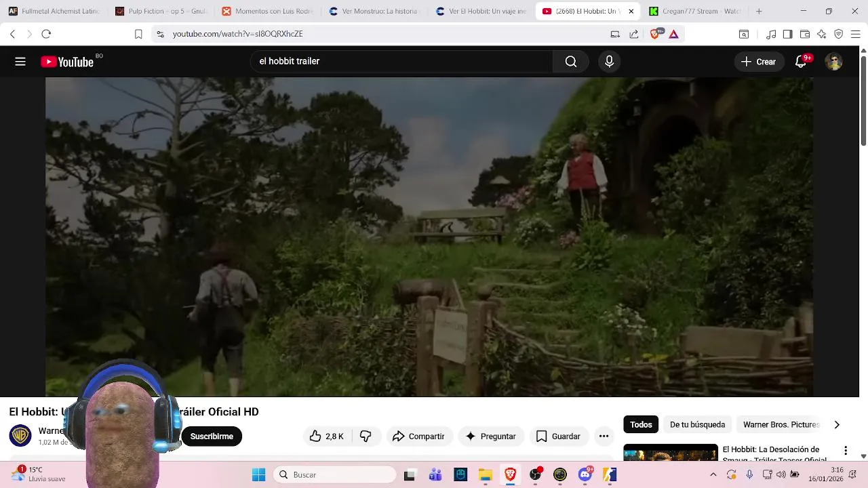868x488 pixels.
Task: Open Discord from taskbar
Action: tap(585, 475)
